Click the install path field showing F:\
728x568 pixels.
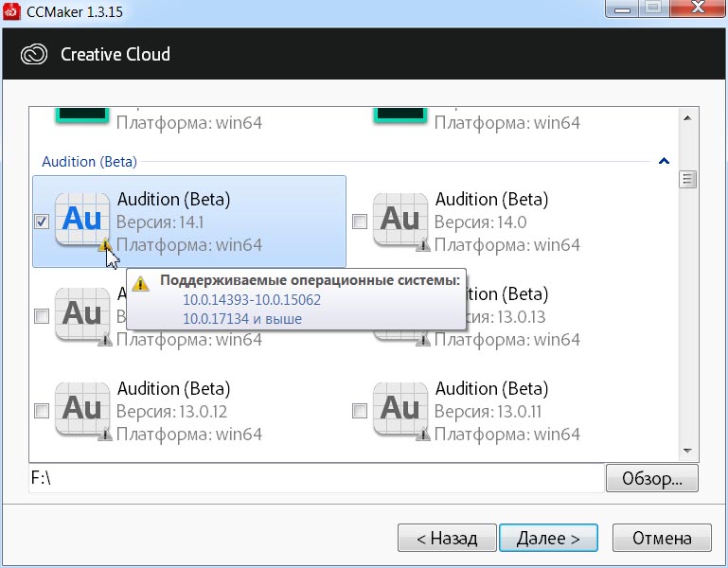click(x=316, y=478)
